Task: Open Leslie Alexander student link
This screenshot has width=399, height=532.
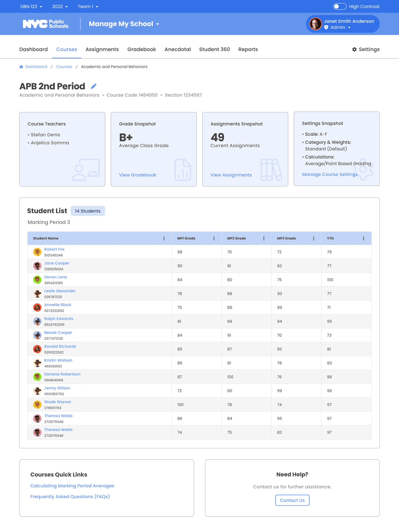Action: pyautogui.click(x=60, y=291)
